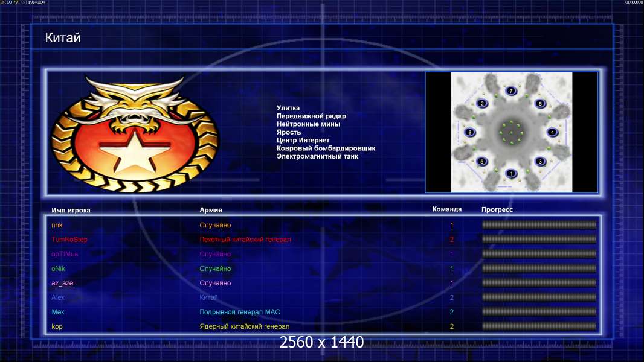Click the progress bar for TurnNoStep
Screen dimensions: 644x362
539,239
